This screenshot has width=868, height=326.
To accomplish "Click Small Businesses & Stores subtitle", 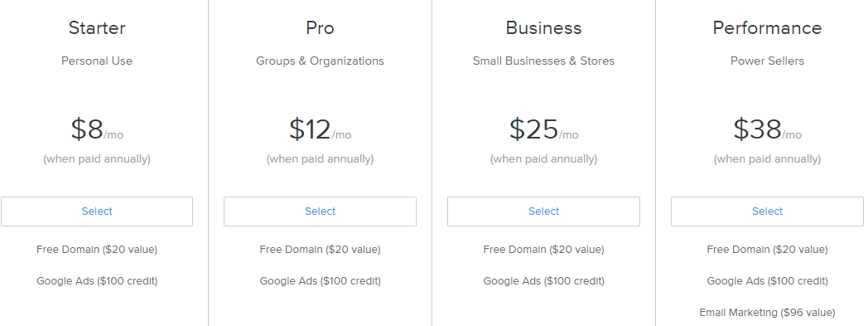I will coord(543,61).
